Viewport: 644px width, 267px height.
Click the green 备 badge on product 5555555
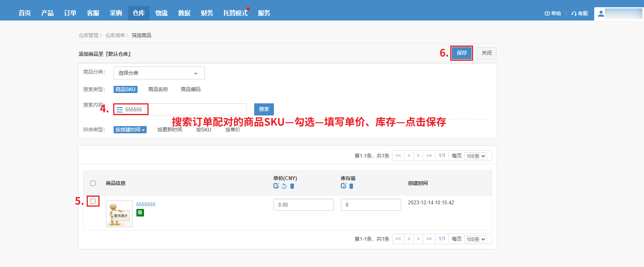[x=140, y=213]
